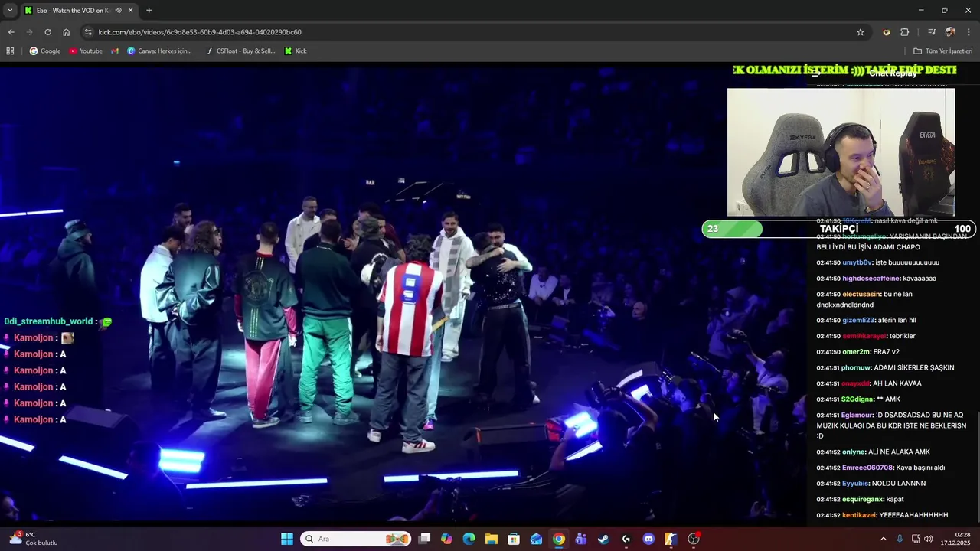Close the Ebo VOD tab
This screenshot has height=551, width=980.
pyautogui.click(x=130, y=11)
